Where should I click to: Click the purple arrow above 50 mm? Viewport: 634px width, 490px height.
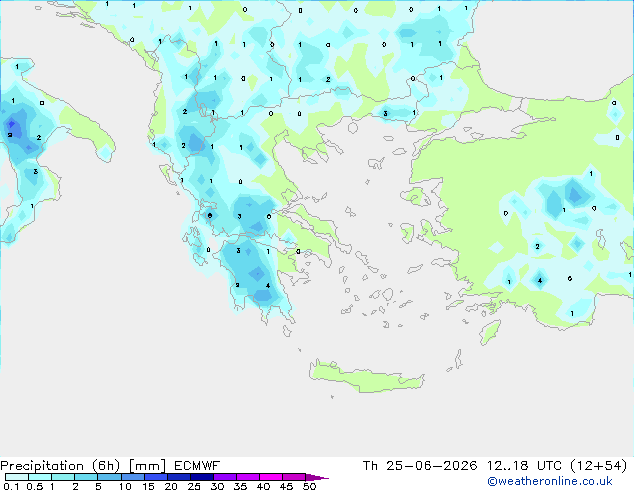(x=315, y=478)
